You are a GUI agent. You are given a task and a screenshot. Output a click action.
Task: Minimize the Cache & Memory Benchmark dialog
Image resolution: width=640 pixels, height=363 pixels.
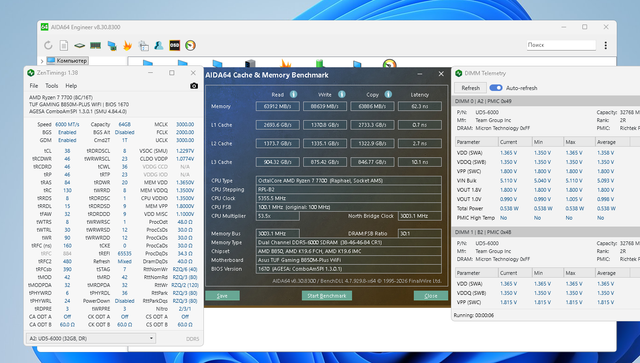tap(420, 74)
